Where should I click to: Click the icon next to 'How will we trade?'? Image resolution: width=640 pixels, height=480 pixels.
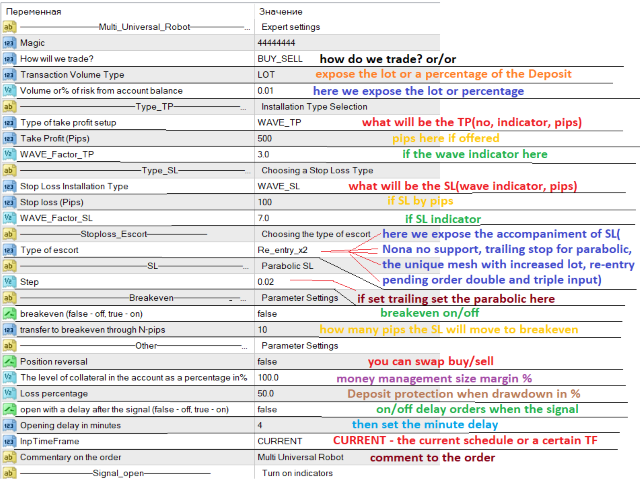[9, 59]
